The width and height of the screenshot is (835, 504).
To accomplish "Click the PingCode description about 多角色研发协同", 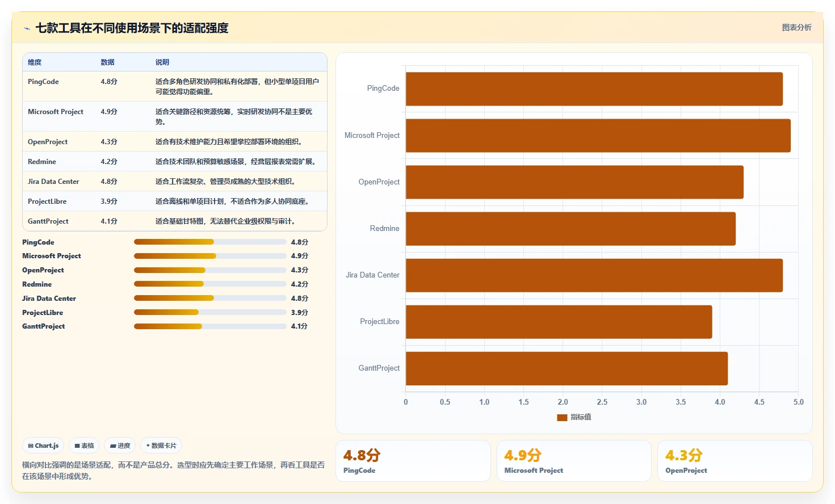I will [x=237, y=86].
